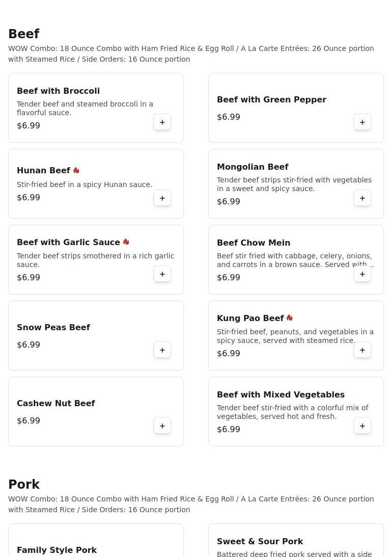Select the Kung Pao Beef title
The height and width of the screenshot is (557, 392).
point(250,319)
